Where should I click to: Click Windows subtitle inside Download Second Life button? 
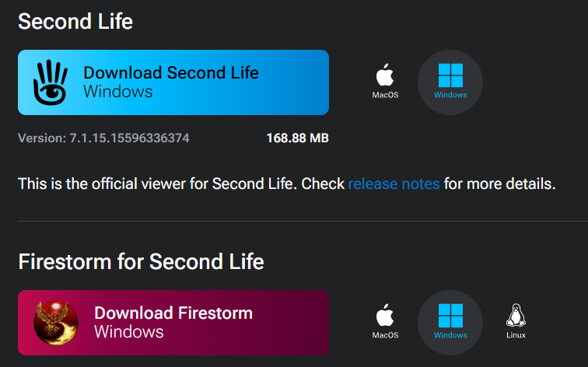(117, 92)
